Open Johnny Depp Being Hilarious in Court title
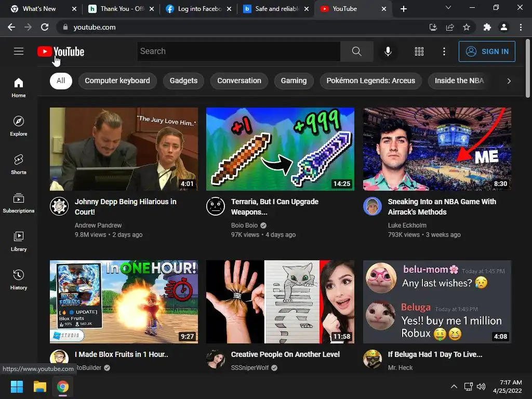This screenshot has width=532, height=399. tap(126, 207)
